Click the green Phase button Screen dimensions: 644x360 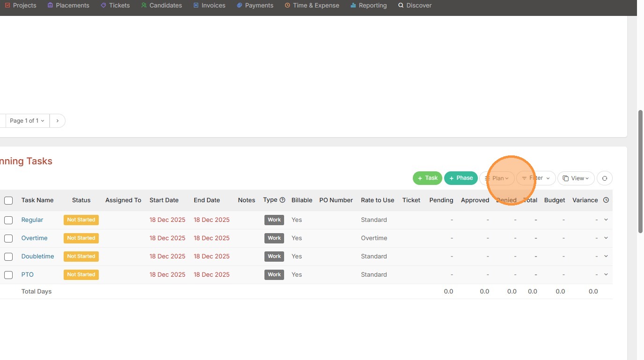pos(461,178)
